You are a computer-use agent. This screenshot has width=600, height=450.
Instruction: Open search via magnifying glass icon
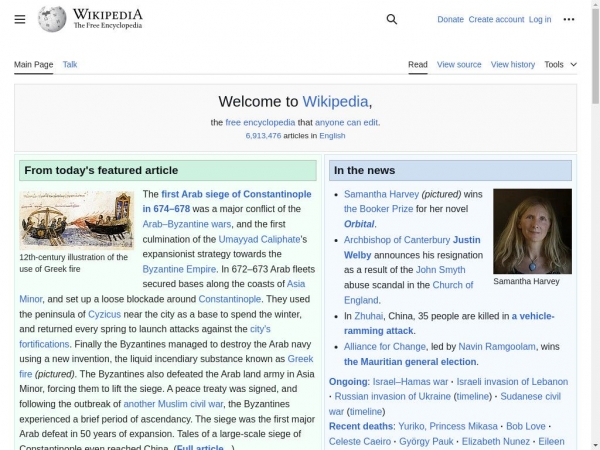[391, 19]
